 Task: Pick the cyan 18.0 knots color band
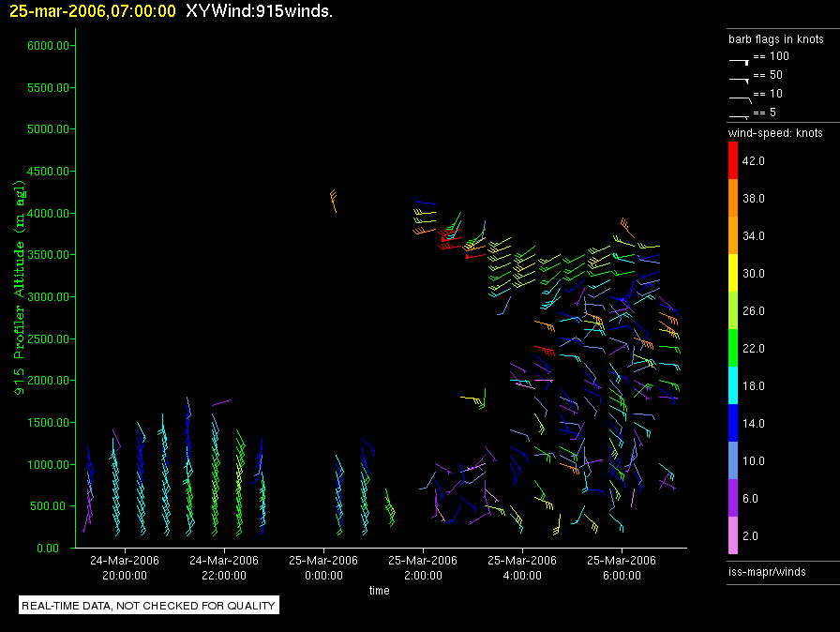coord(733,386)
